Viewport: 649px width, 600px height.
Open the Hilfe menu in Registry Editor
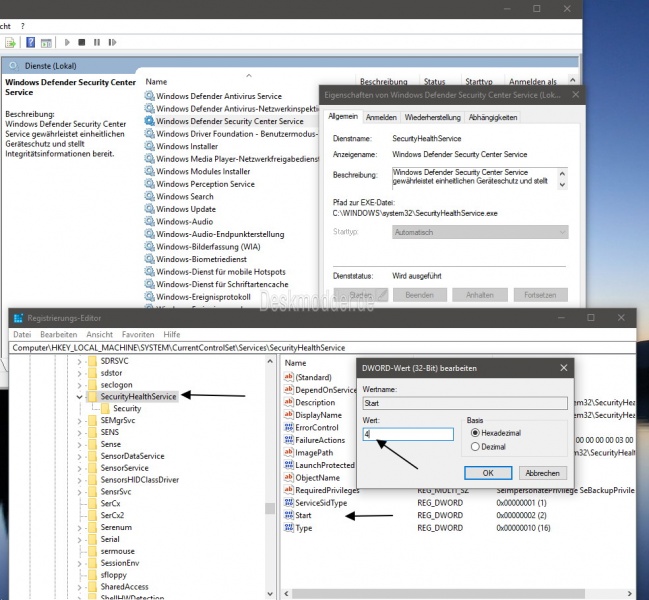172,334
